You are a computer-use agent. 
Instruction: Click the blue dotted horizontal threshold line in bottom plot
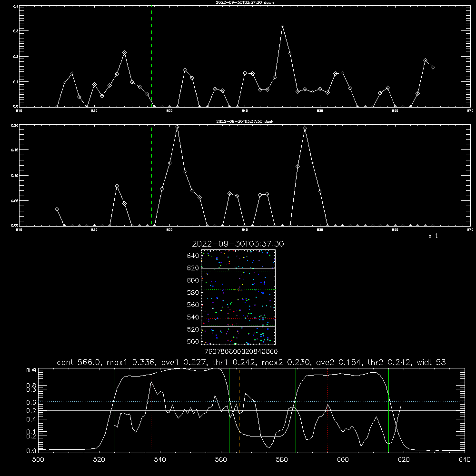pos(251,402)
